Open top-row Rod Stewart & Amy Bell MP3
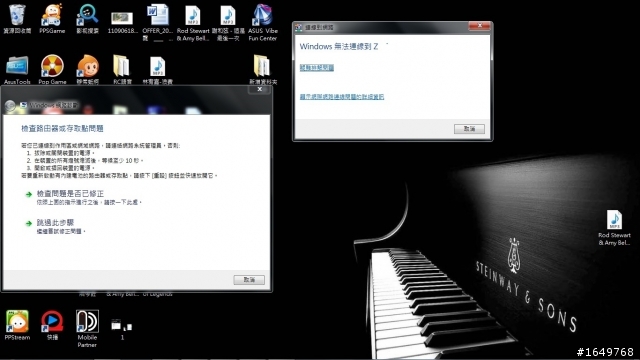Image resolution: width=640 pixels, height=360 pixels. (x=193, y=22)
